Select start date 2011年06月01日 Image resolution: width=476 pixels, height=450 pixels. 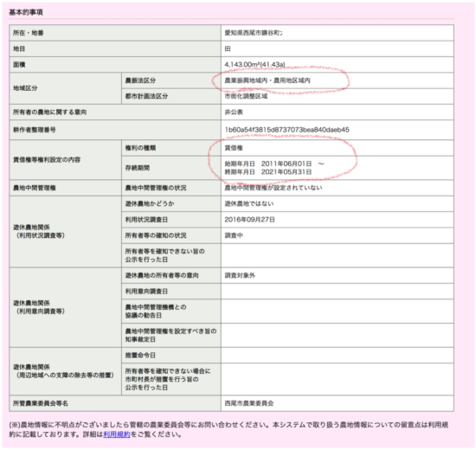coord(286,164)
